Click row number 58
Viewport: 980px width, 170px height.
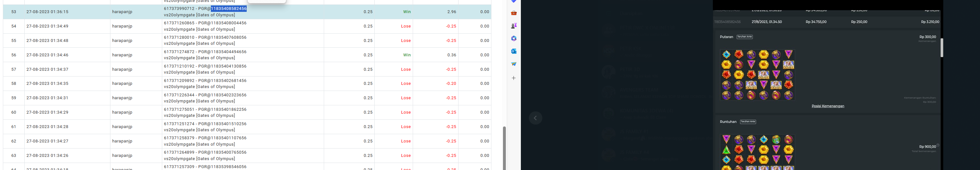14,84
